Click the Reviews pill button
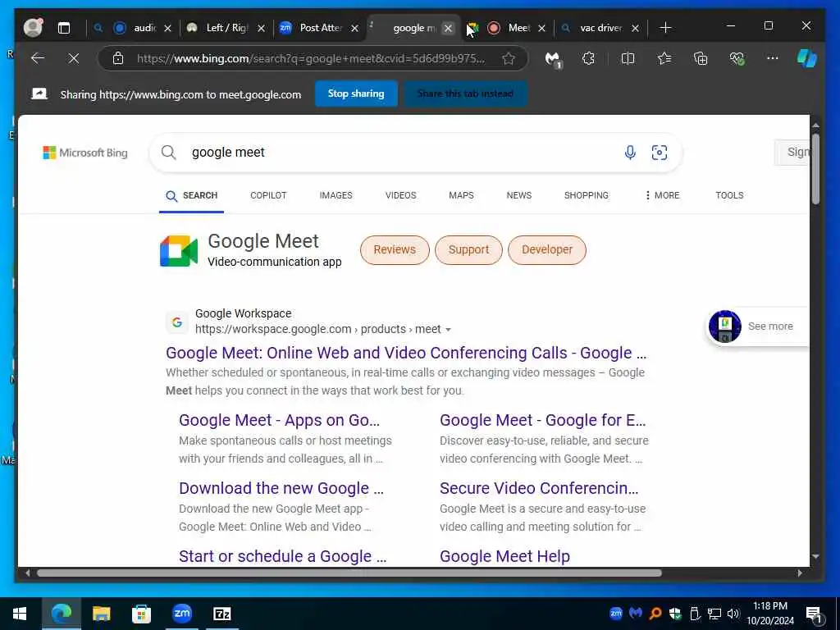The height and width of the screenshot is (630, 840). point(395,249)
